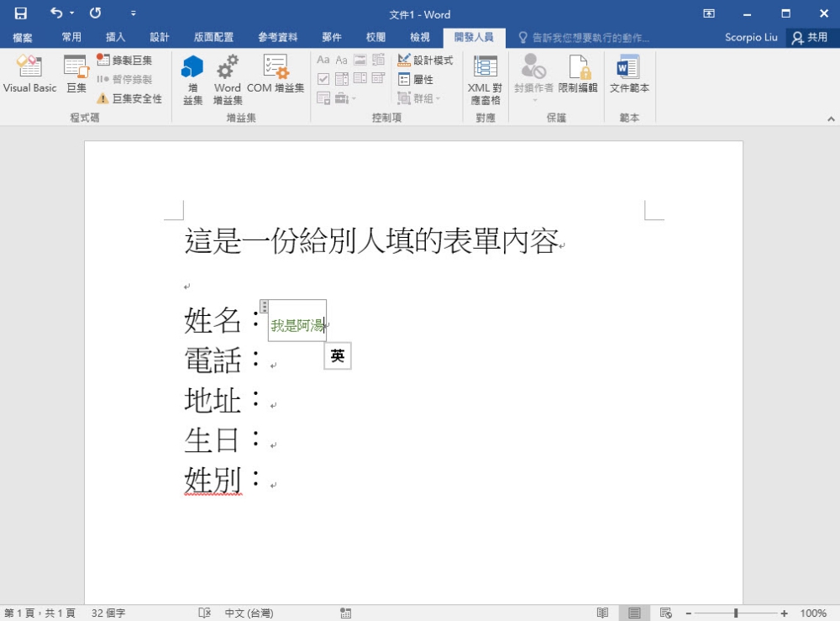Switch to Print Layout view
This screenshot has height=621, width=840.
[x=634, y=613]
